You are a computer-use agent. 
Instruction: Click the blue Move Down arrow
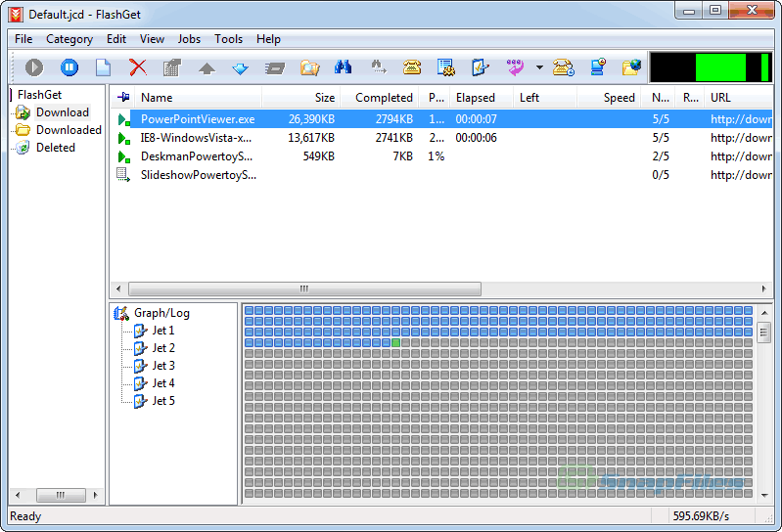coord(241,68)
